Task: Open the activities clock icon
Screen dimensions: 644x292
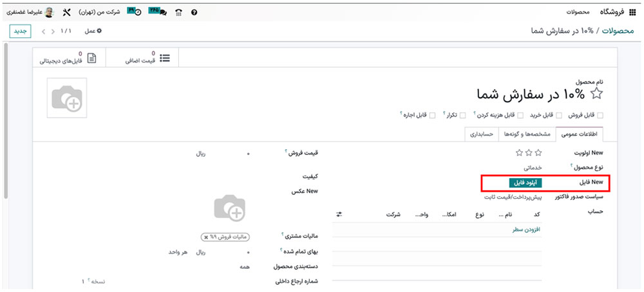Action: point(137,12)
